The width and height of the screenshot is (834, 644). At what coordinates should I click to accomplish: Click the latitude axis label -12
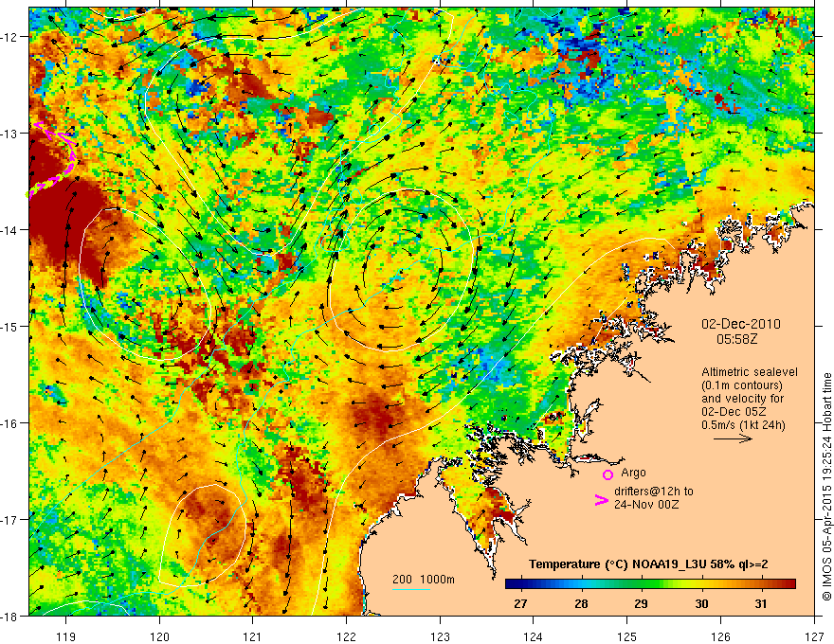pyautogui.click(x=9, y=37)
